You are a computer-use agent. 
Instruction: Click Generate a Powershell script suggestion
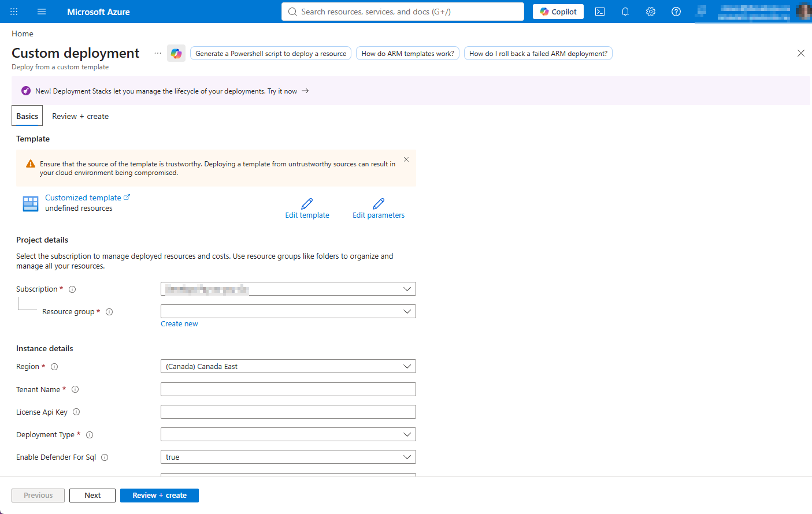click(x=270, y=54)
